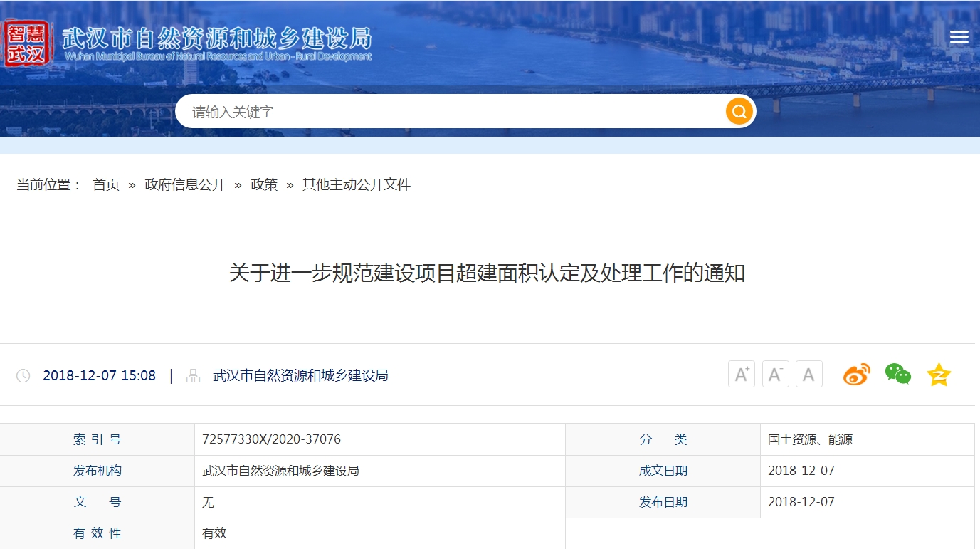Click the 有效 validity value

point(214,533)
